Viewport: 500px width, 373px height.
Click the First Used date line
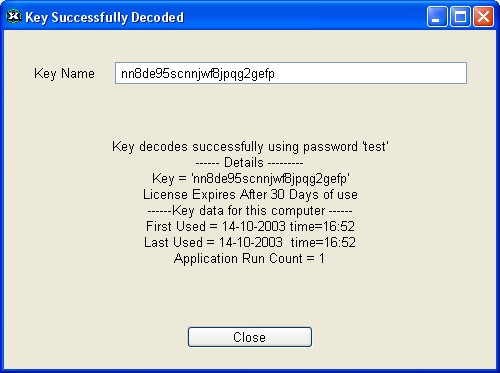pos(250,227)
